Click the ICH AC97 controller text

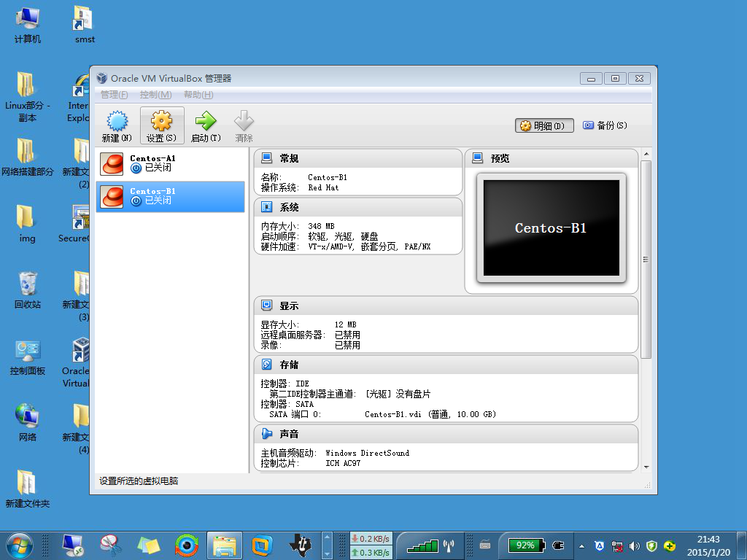343,463
